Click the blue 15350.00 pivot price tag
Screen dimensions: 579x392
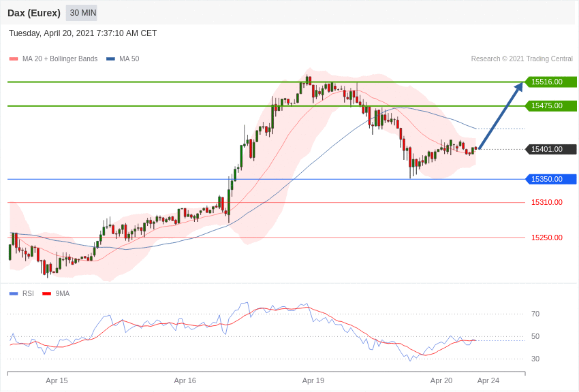[550, 179]
